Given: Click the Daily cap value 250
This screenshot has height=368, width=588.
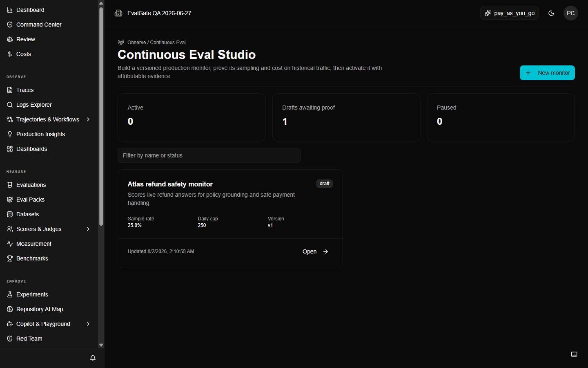Looking at the screenshot, I should (x=202, y=225).
